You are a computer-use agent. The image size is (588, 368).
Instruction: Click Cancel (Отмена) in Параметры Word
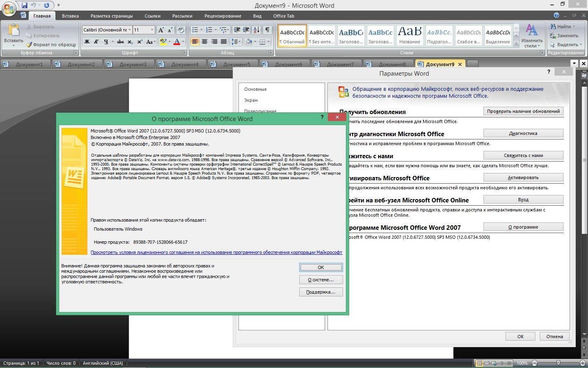(x=554, y=337)
